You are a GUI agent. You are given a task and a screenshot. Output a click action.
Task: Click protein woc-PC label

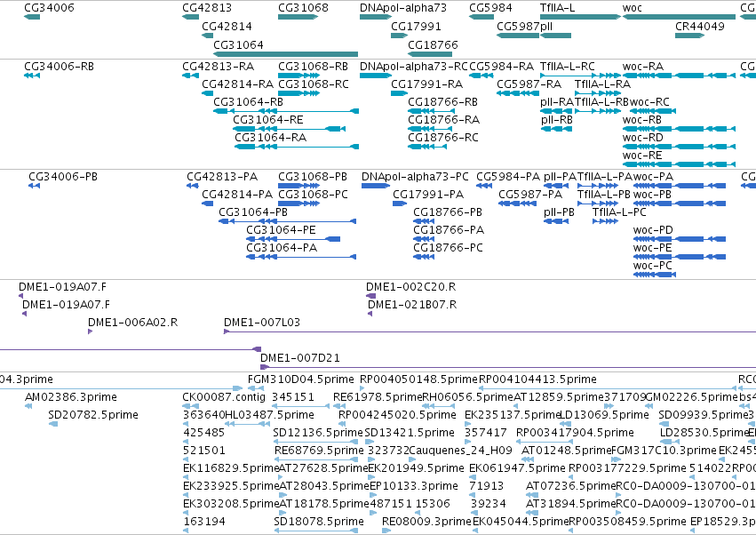pos(653,266)
